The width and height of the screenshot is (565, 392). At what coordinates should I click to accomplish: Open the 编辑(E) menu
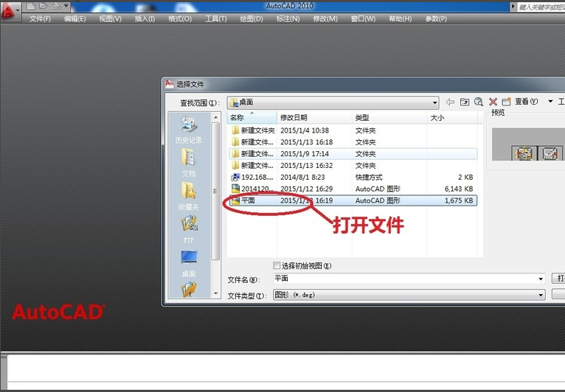(x=75, y=18)
